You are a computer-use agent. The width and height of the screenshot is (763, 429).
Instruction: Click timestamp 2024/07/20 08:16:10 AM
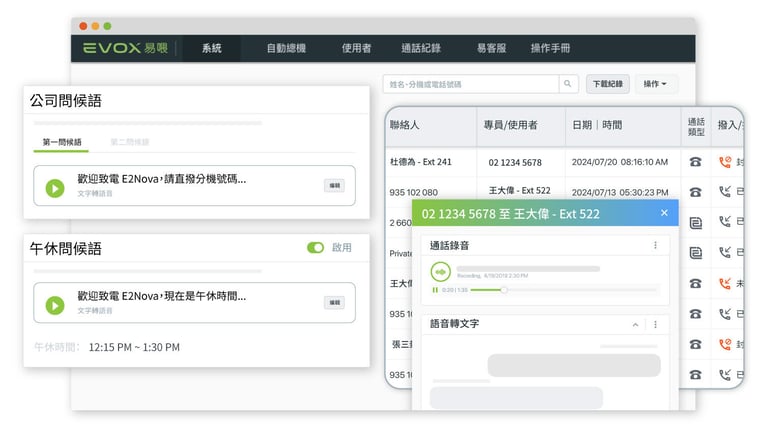619,162
